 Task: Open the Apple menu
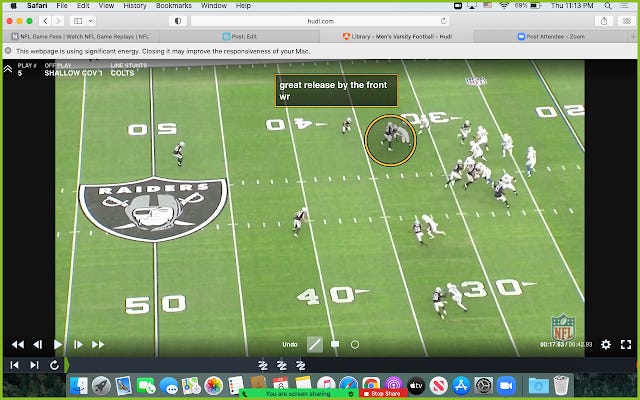click(13, 6)
